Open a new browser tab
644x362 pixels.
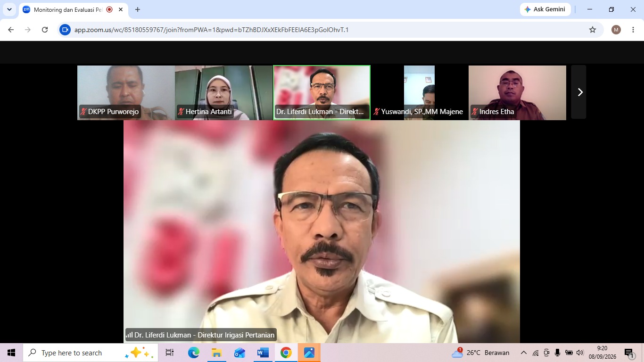tap(138, 9)
